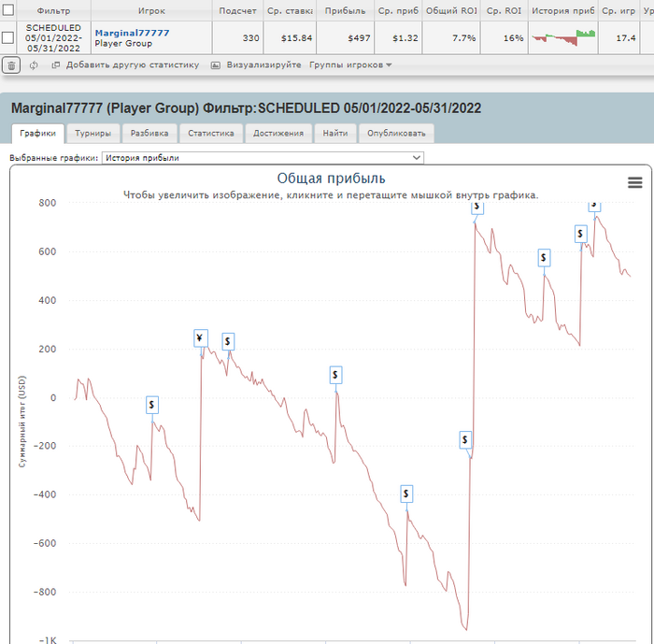Sort by the Общий ROI column header

pyautogui.click(x=451, y=11)
